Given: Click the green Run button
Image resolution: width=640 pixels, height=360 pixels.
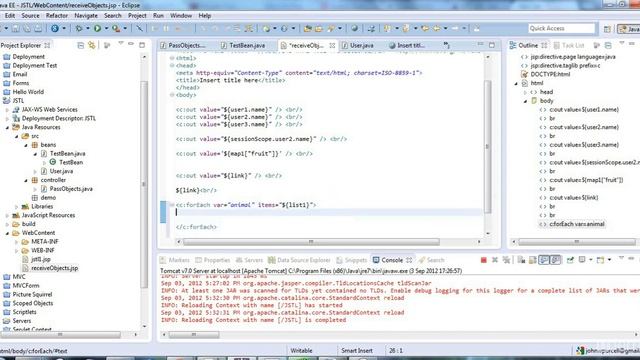Looking at the screenshot, I should pyautogui.click(x=97, y=28).
